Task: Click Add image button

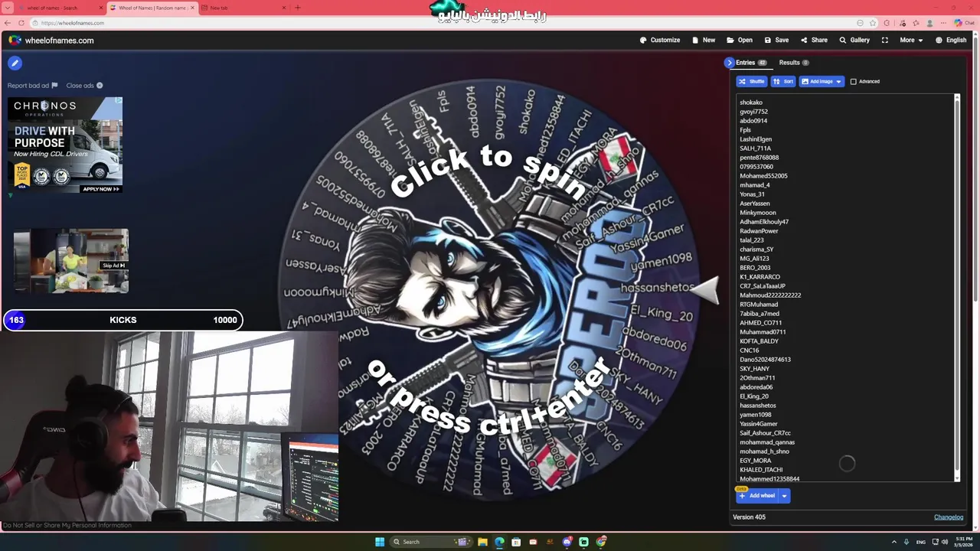Action: (816, 81)
